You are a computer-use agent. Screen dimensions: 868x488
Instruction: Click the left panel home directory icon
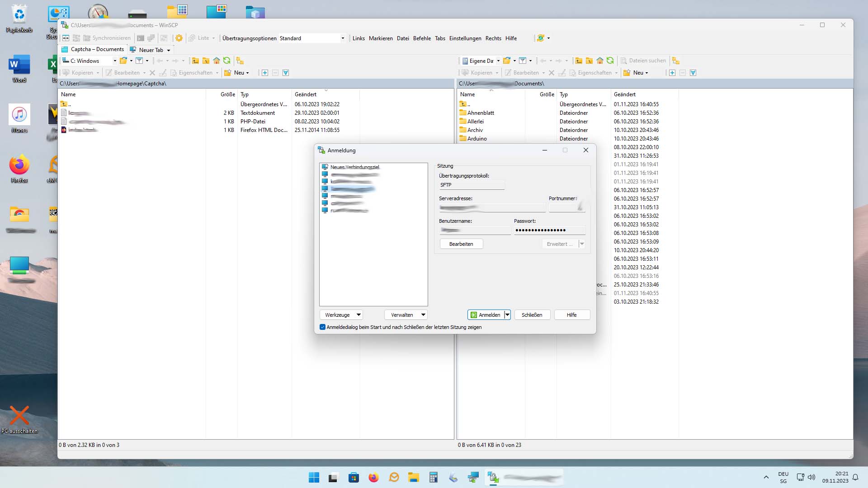point(217,61)
